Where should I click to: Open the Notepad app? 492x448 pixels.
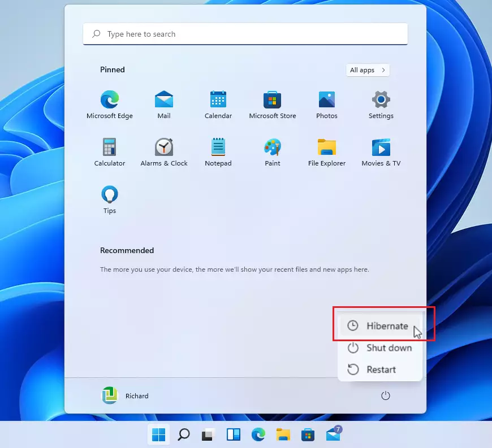[x=218, y=153]
